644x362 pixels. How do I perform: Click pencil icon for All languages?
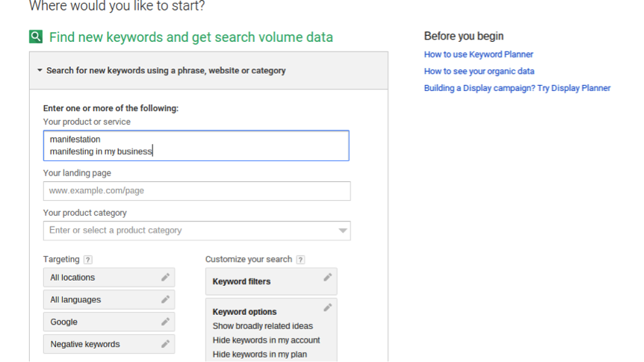[165, 299]
